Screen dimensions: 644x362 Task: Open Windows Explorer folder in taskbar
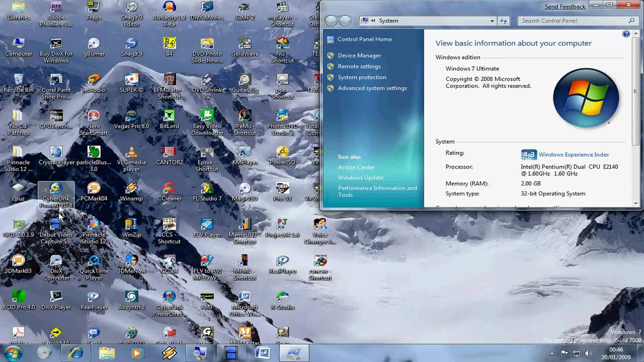(x=107, y=353)
